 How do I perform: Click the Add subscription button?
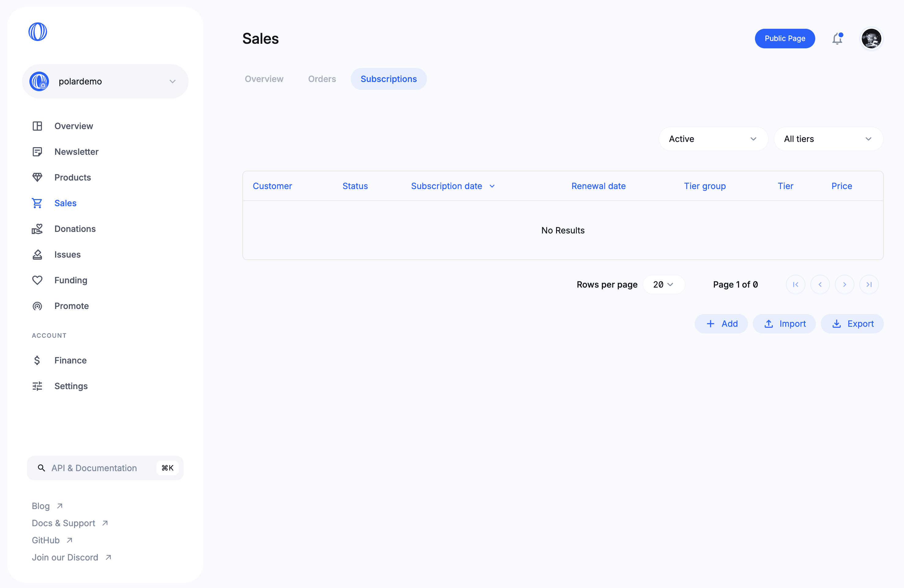[721, 324]
